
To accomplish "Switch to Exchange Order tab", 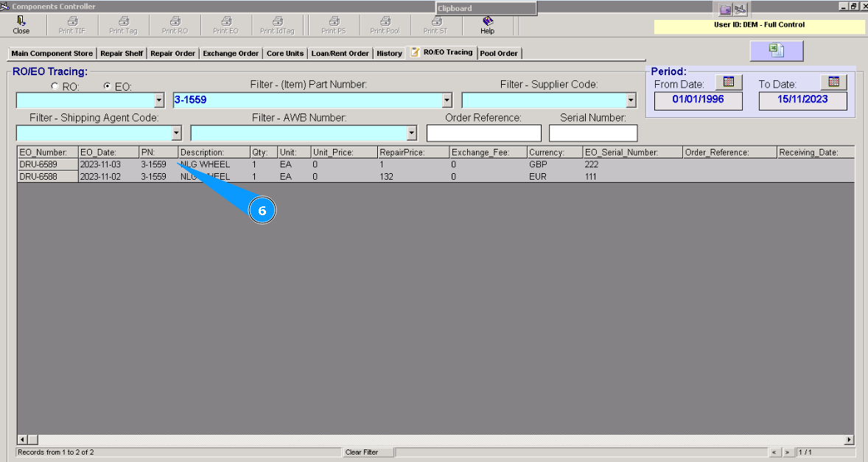I will click(231, 54).
